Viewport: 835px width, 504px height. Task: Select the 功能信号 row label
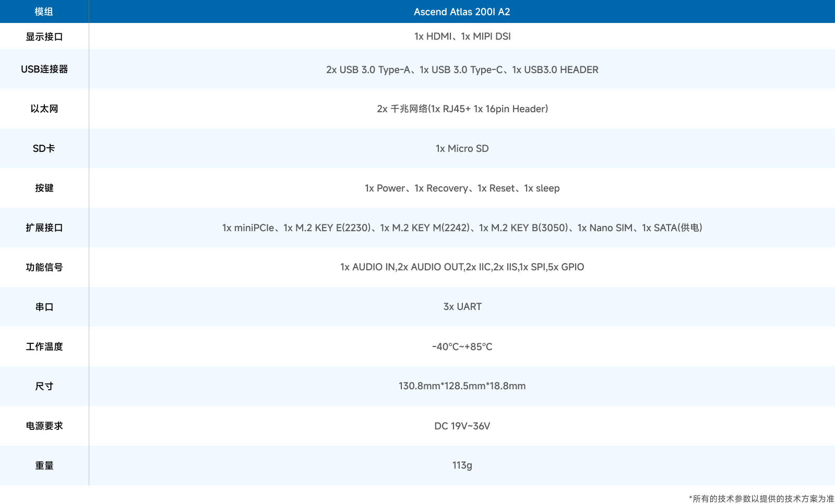pos(44,267)
